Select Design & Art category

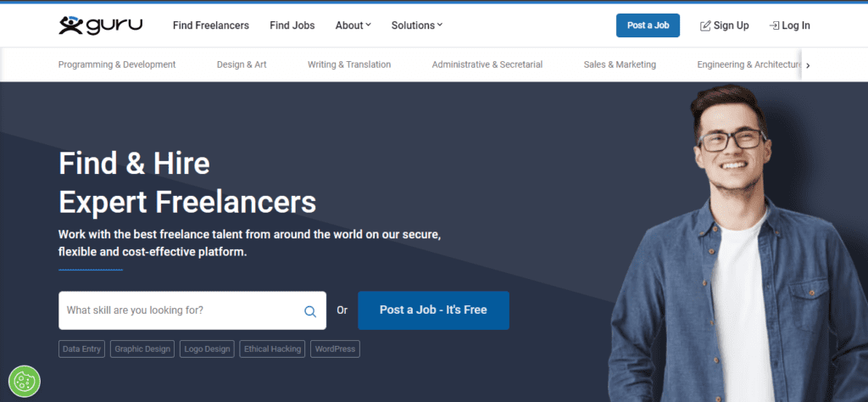(x=242, y=64)
